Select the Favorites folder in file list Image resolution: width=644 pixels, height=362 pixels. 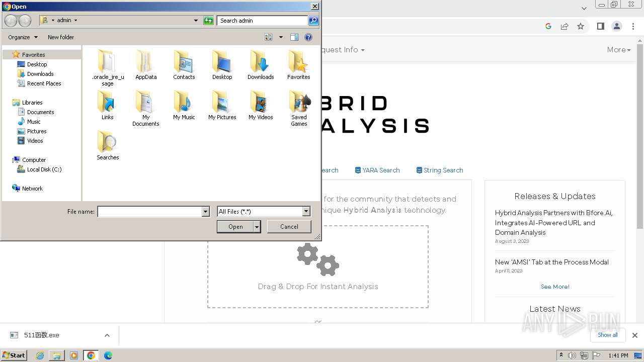pyautogui.click(x=299, y=65)
